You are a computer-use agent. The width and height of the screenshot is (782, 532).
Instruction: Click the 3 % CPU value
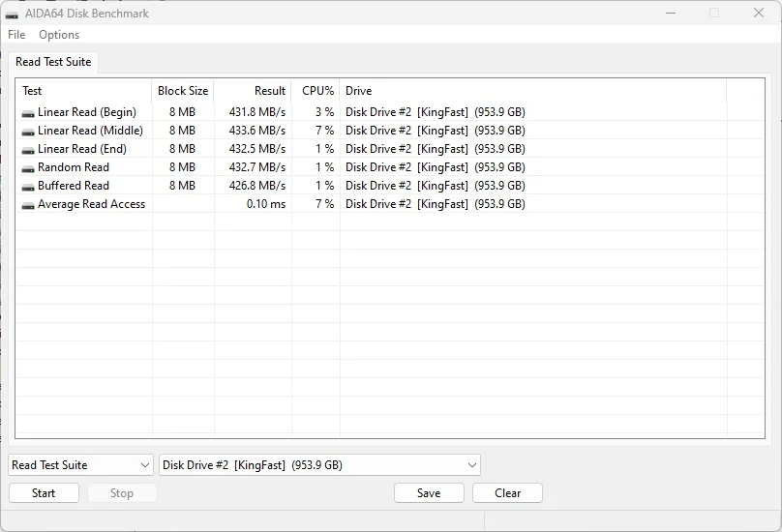tap(324, 112)
